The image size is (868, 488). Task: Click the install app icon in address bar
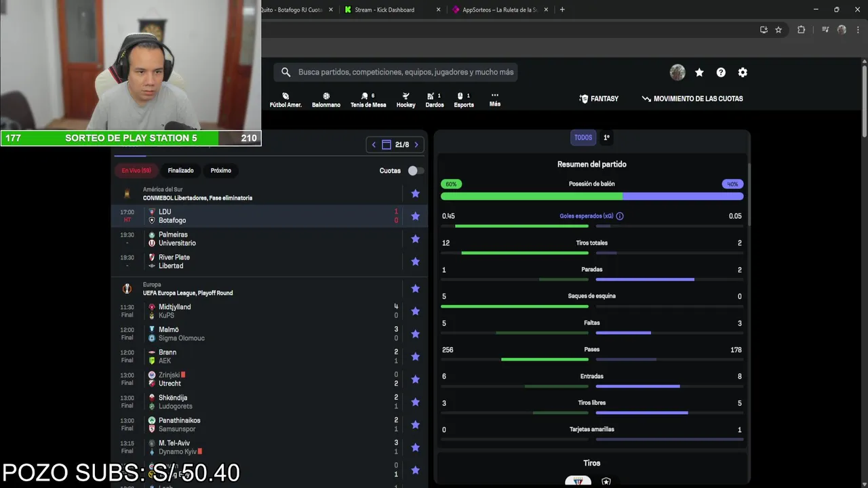(764, 30)
